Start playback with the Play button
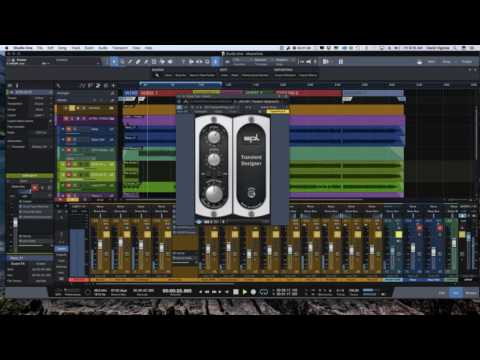This screenshot has height=360, width=480. [245, 292]
